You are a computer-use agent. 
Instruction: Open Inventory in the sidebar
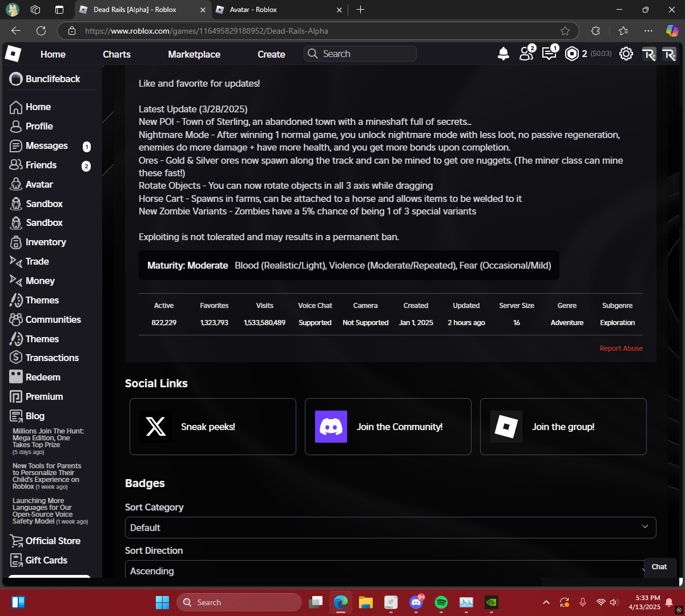coord(38,242)
